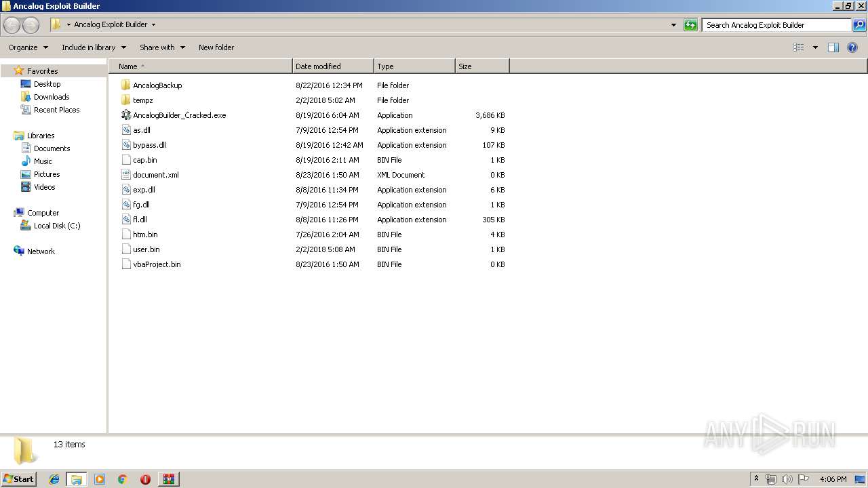Click the 3,686 KB size cell
868x488 pixels.
(490, 115)
